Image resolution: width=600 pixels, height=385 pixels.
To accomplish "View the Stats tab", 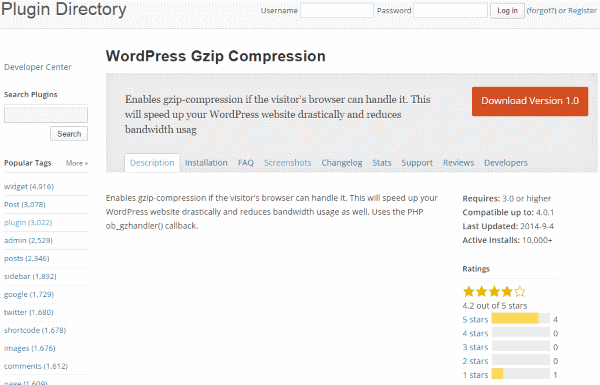I will point(382,163).
